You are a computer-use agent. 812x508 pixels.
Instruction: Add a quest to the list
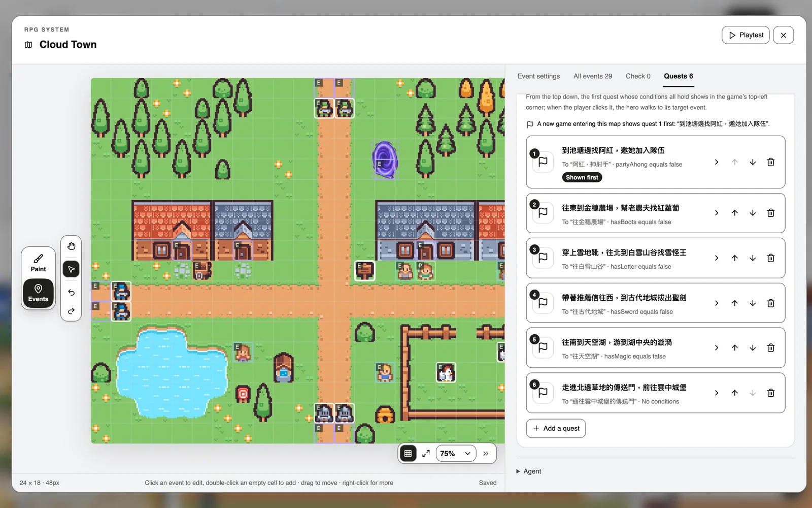tap(556, 428)
